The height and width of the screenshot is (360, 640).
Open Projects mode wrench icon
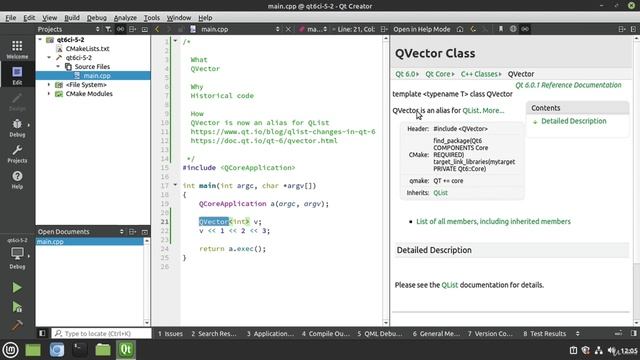(x=17, y=153)
